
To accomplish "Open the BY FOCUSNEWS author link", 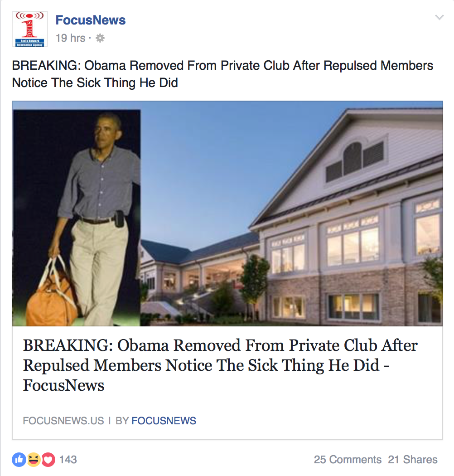I will click(156, 421).
